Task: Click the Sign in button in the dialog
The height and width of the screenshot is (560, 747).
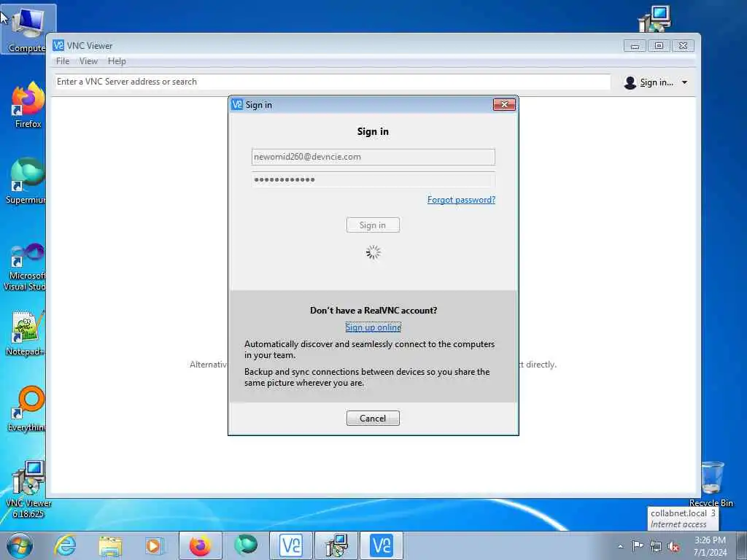Action: tap(373, 225)
